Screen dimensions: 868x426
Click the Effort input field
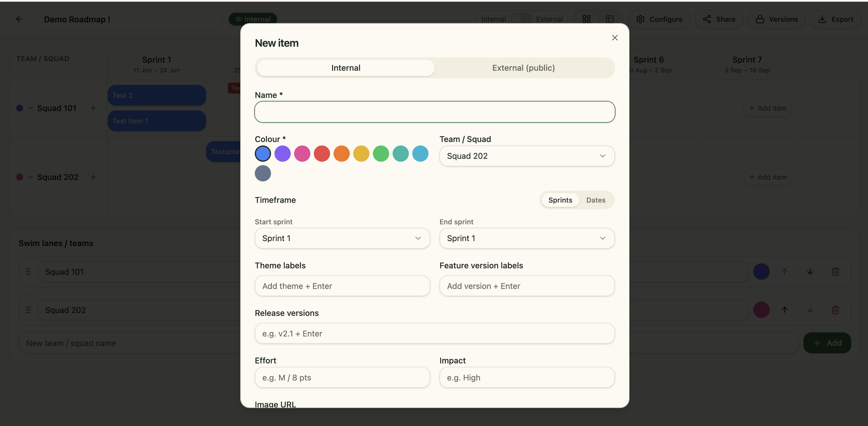pos(342,377)
